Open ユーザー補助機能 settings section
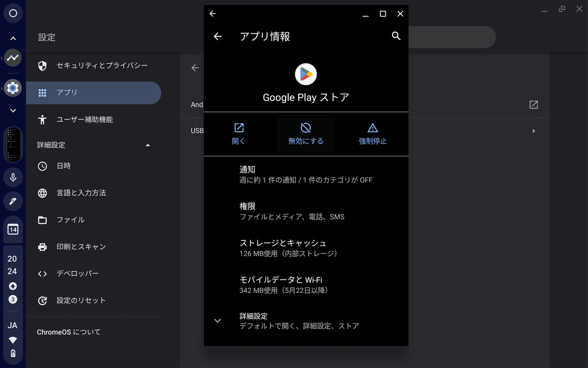This screenshot has height=368, width=588. tap(94, 120)
